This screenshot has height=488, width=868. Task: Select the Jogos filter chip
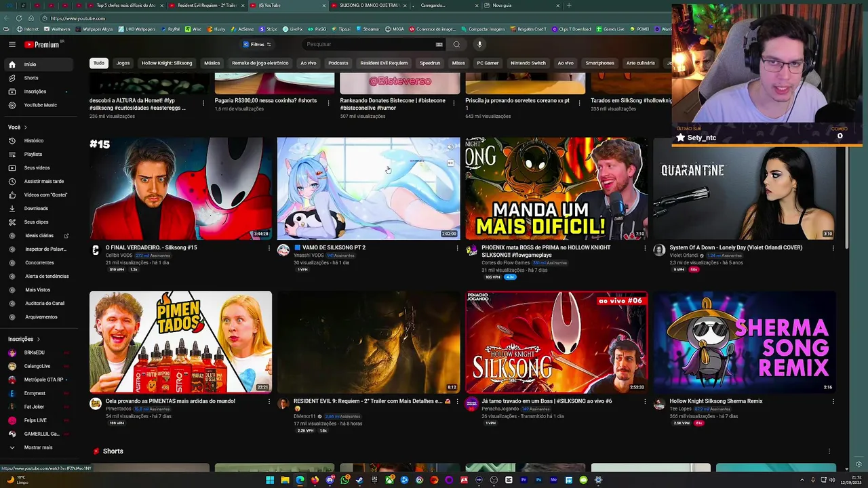(x=123, y=63)
